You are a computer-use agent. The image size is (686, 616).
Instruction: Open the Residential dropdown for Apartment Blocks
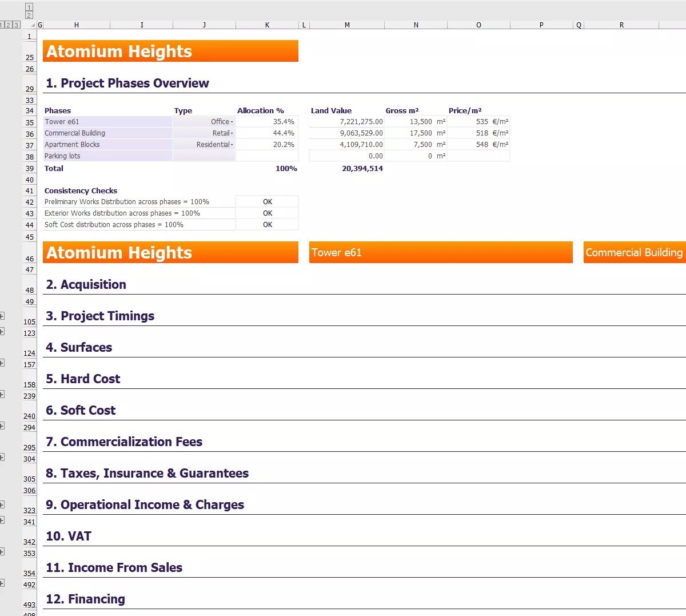[231, 144]
